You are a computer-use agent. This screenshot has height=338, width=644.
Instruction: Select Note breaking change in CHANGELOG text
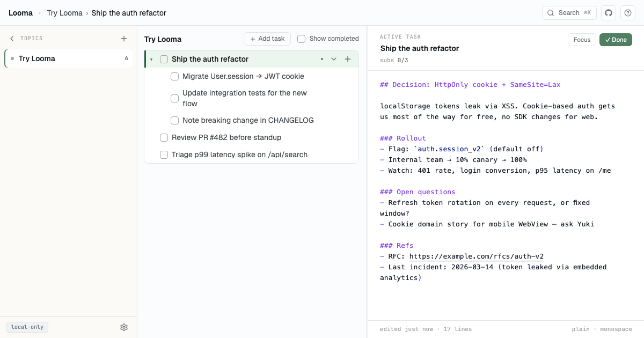coord(248,120)
